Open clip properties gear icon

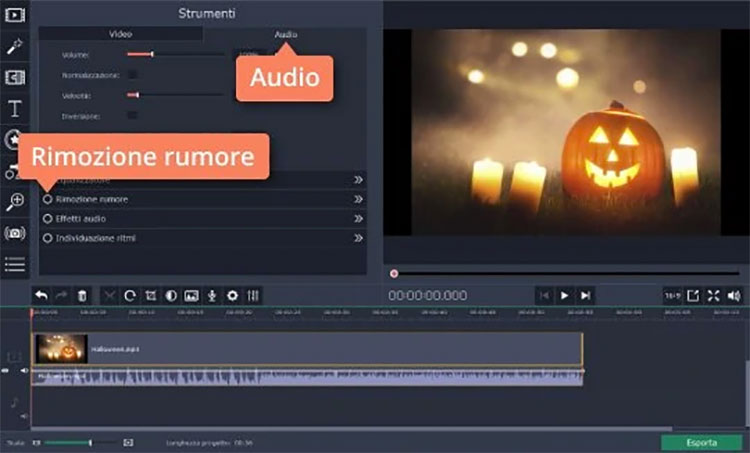232,296
